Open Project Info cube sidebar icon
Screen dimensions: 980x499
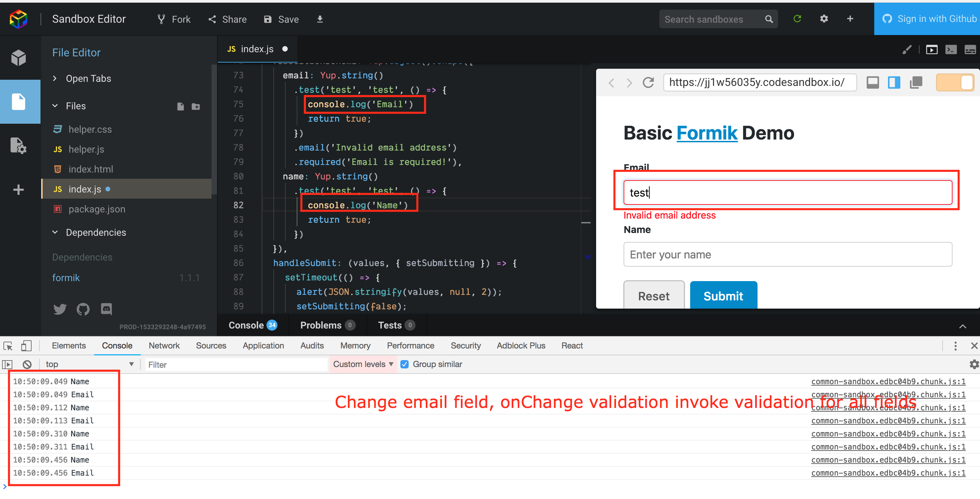click(x=19, y=58)
